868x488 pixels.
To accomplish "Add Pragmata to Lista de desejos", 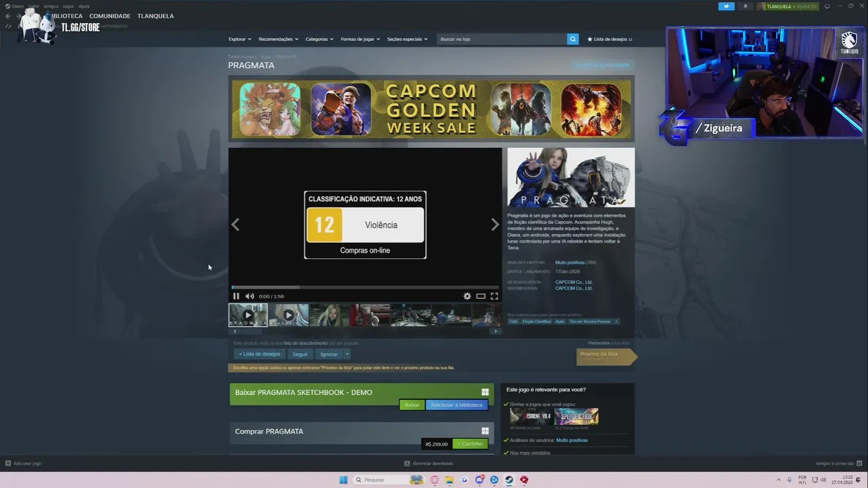I will click(259, 354).
